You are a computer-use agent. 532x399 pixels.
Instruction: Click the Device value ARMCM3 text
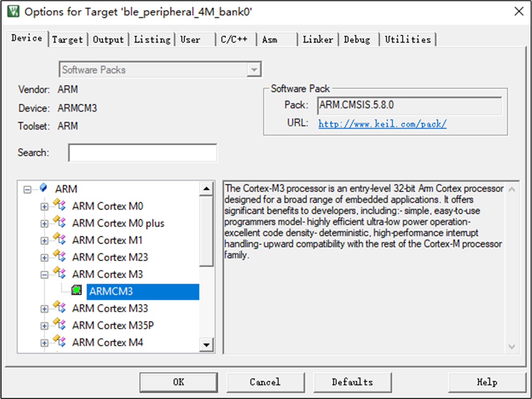(x=77, y=108)
